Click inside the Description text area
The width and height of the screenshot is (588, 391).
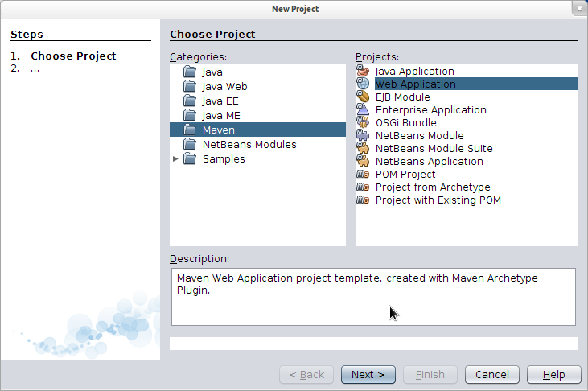tap(373, 297)
